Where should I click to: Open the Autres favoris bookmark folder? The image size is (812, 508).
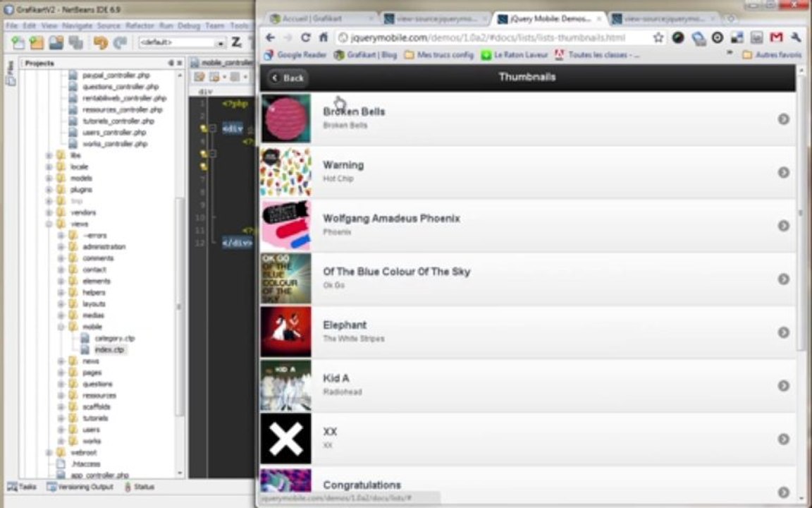tap(772, 54)
